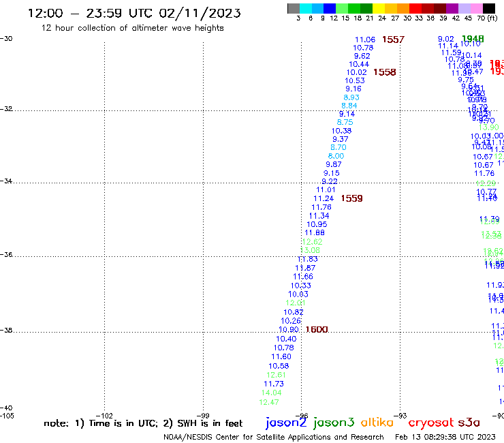Pick the orange legend swatch before label 30

(403, 9)
